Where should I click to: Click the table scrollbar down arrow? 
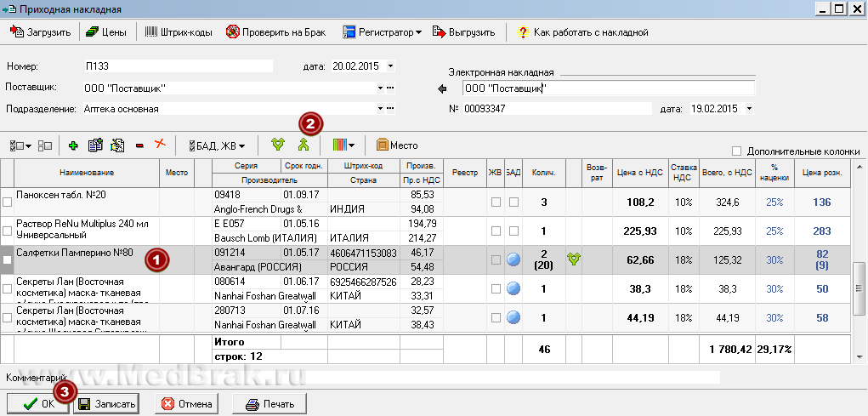click(x=859, y=356)
